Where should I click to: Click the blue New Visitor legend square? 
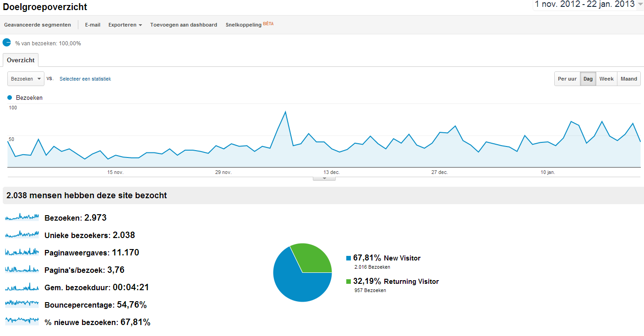click(x=349, y=258)
